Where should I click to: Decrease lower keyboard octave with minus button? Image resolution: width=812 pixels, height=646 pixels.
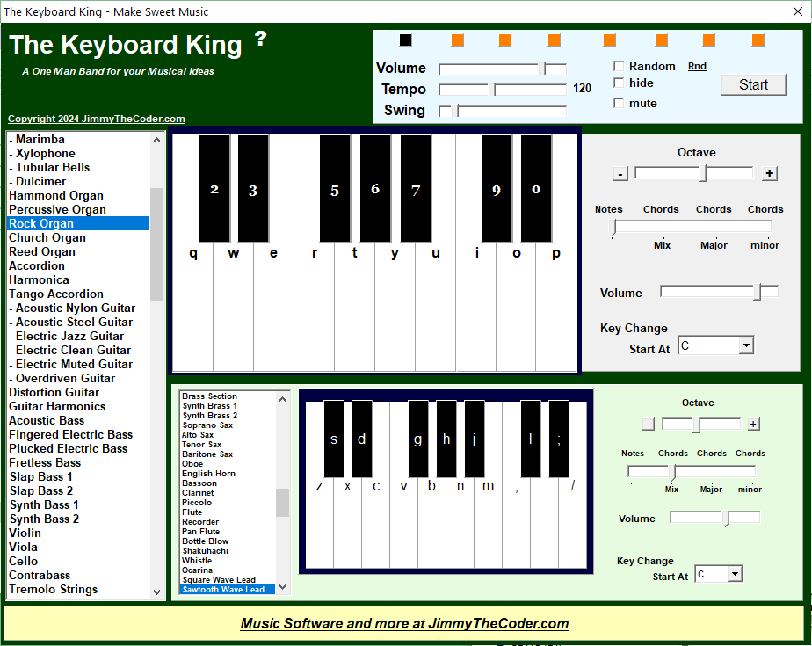648,425
